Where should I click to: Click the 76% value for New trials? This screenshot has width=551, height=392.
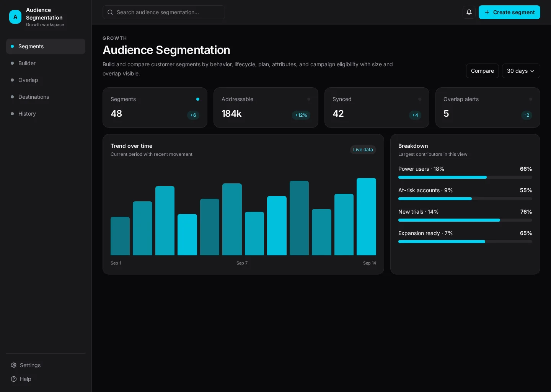coord(526,212)
